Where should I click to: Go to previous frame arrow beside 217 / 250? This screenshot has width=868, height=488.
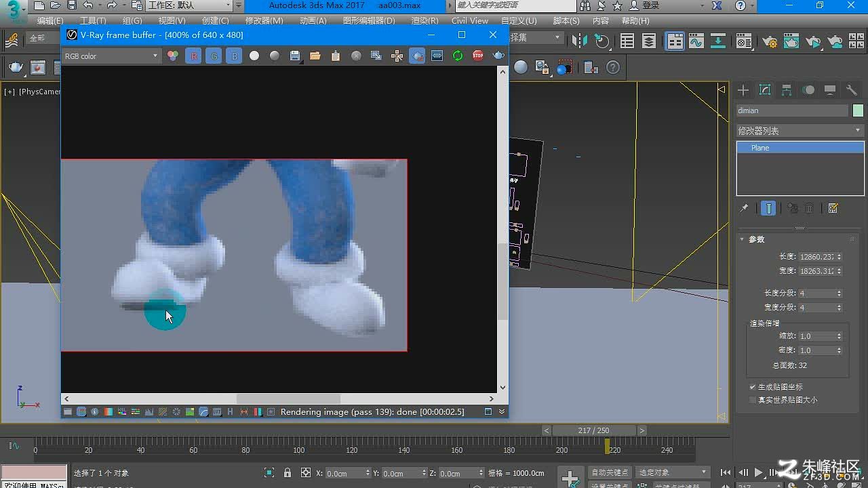click(547, 430)
